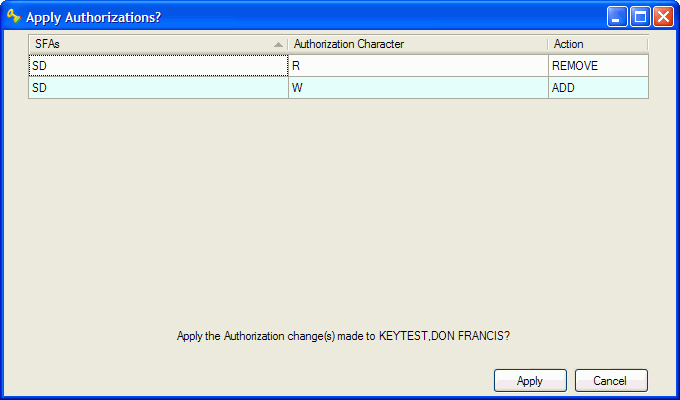Screen dimensions: 680x400
Task: Cancel the authorization changes
Action: pos(610,381)
